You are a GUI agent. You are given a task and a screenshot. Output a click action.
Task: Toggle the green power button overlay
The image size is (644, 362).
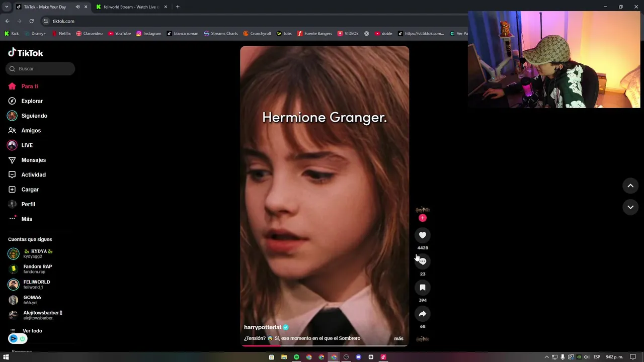tap(22, 339)
